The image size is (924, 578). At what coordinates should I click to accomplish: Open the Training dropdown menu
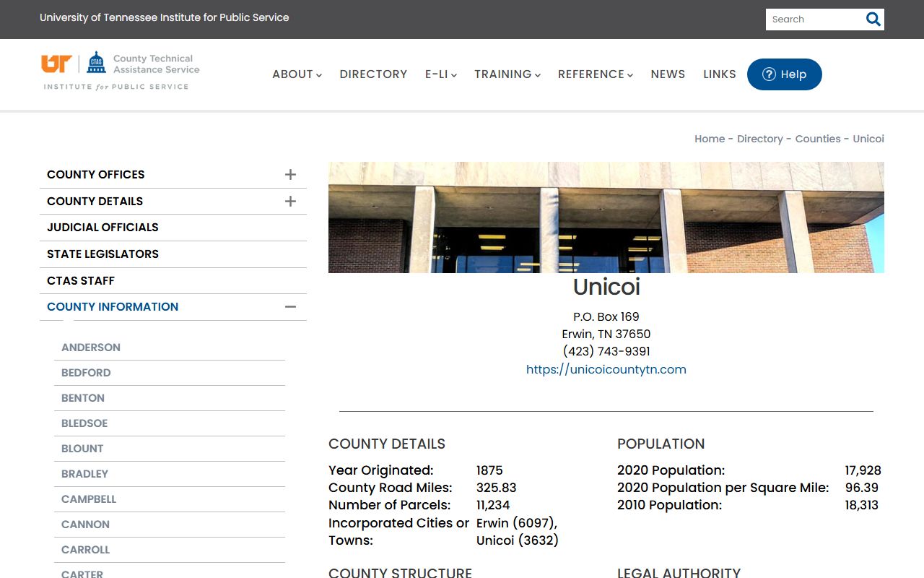507,74
